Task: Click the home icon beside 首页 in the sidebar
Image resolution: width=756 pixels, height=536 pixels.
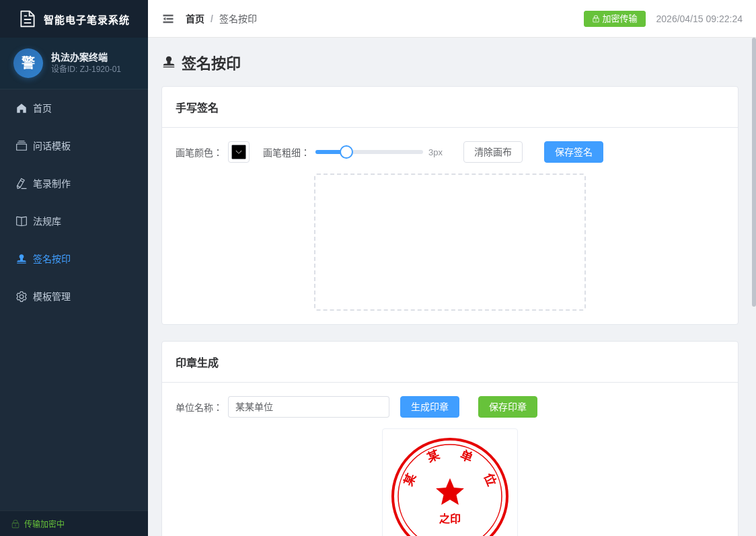Action: (x=22, y=108)
